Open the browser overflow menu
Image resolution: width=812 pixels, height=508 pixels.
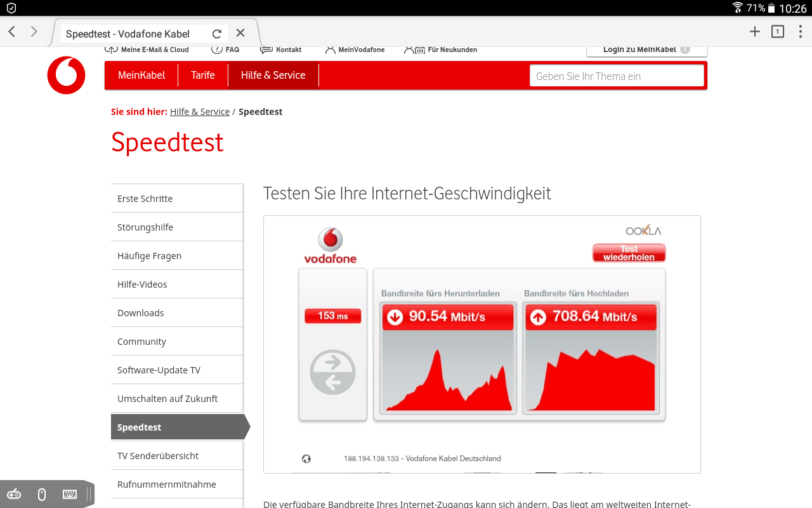click(x=801, y=32)
